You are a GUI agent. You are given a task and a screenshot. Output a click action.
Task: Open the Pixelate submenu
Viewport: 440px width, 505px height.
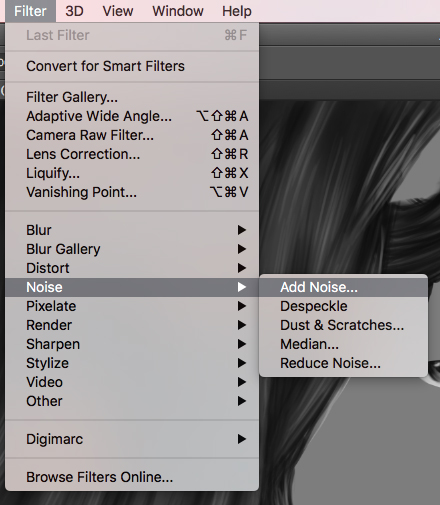point(132,306)
